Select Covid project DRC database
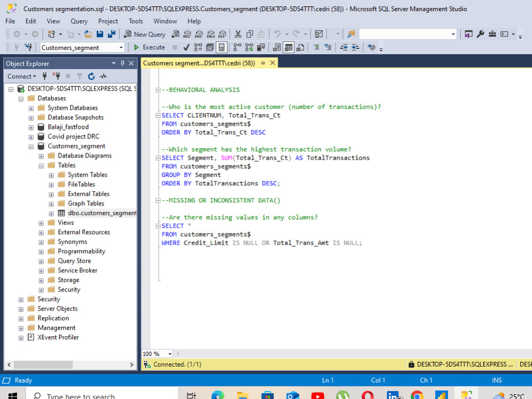The image size is (532, 399). [73, 136]
